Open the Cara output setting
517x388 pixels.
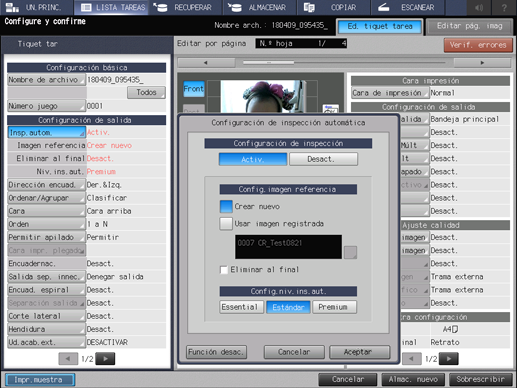[46, 211]
